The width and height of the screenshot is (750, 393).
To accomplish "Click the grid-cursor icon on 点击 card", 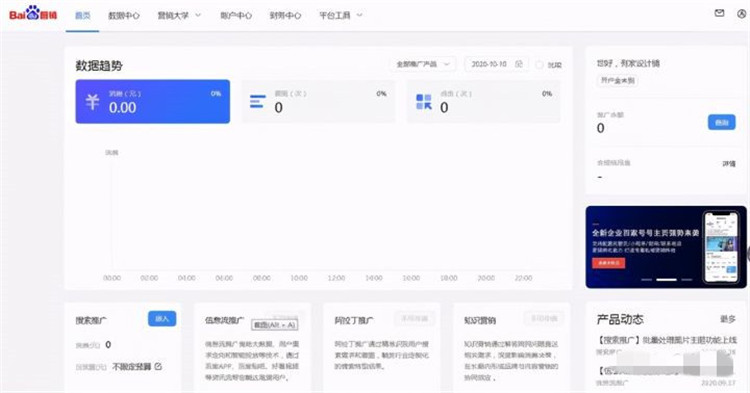I will coord(423,102).
